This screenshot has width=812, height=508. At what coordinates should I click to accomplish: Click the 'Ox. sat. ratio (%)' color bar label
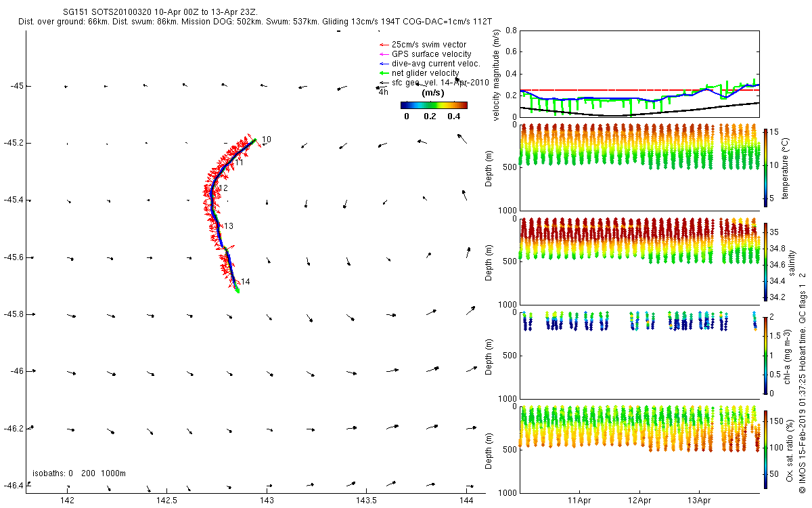(790, 450)
